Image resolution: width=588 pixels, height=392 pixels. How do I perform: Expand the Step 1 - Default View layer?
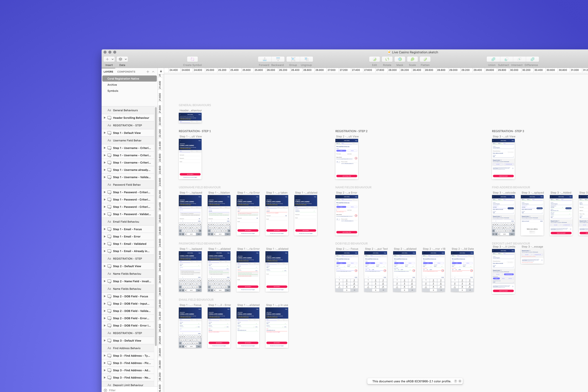(x=105, y=133)
